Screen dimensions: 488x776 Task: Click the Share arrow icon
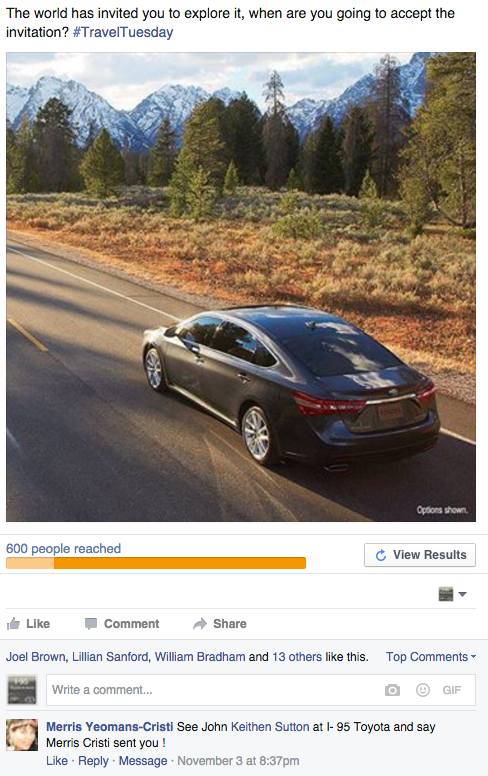pos(200,624)
